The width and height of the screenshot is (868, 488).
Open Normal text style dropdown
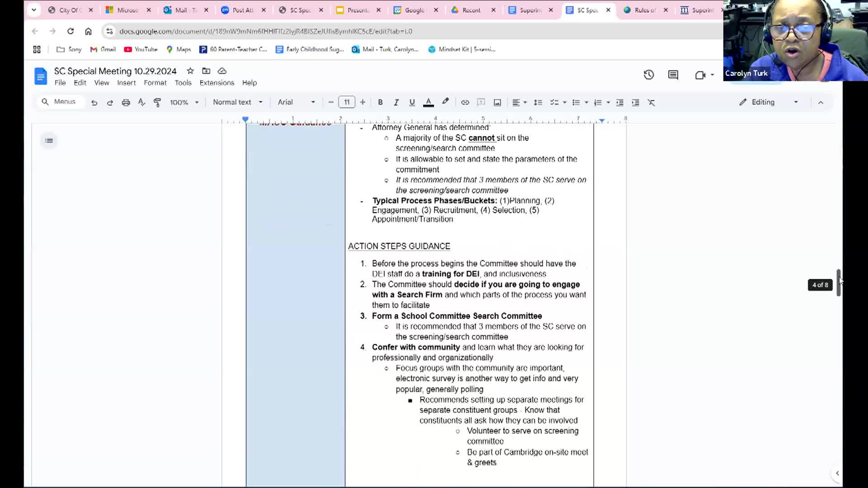[238, 102]
